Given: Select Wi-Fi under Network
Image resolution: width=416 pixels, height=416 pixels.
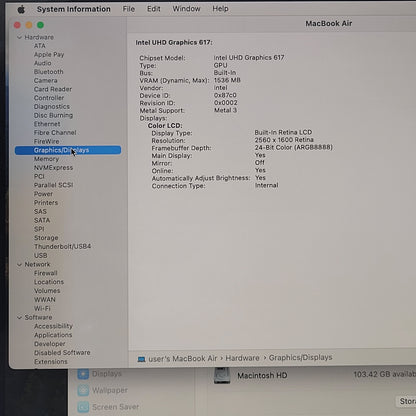Looking at the screenshot, I should [x=42, y=308].
